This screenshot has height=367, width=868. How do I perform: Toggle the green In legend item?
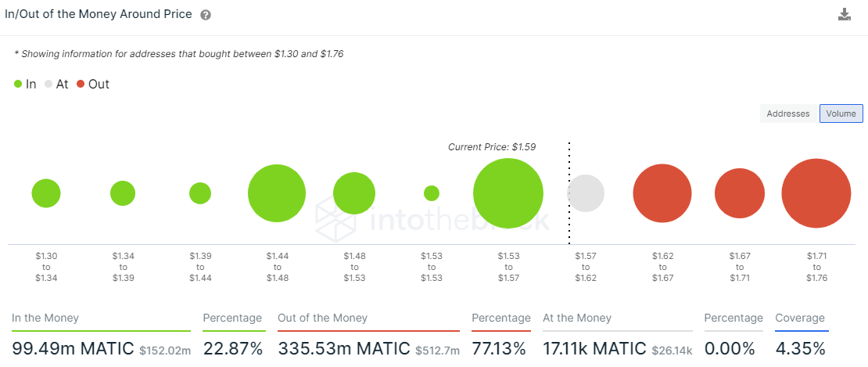coord(25,84)
